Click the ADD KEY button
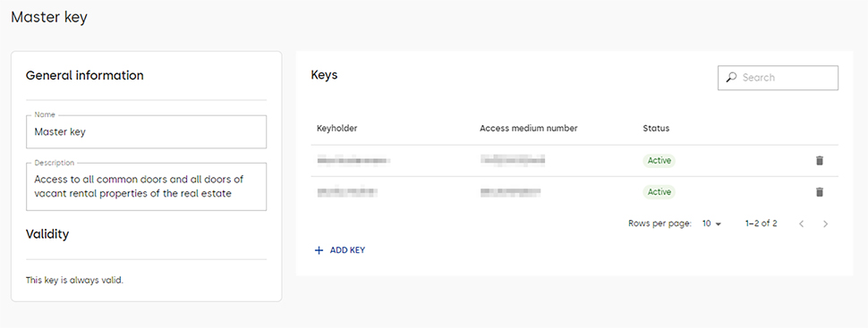The height and width of the screenshot is (328, 868). [x=339, y=250]
